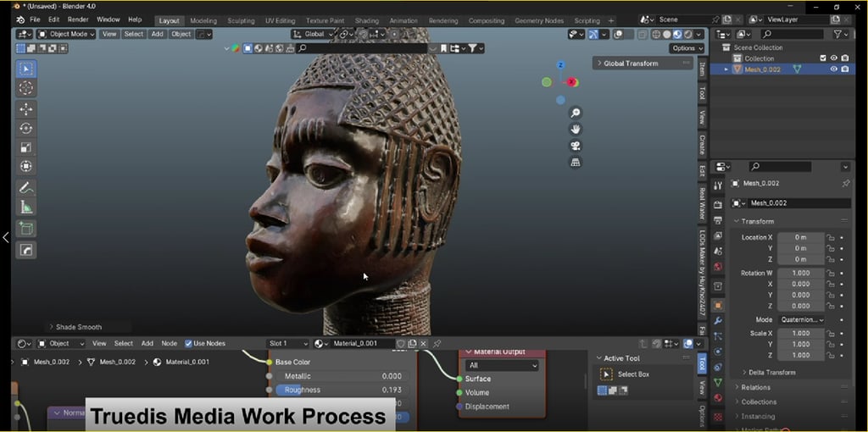Screen dimensions: 868x432
Task: Switch to the Shading workspace tab
Action: [x=366, y=21]
